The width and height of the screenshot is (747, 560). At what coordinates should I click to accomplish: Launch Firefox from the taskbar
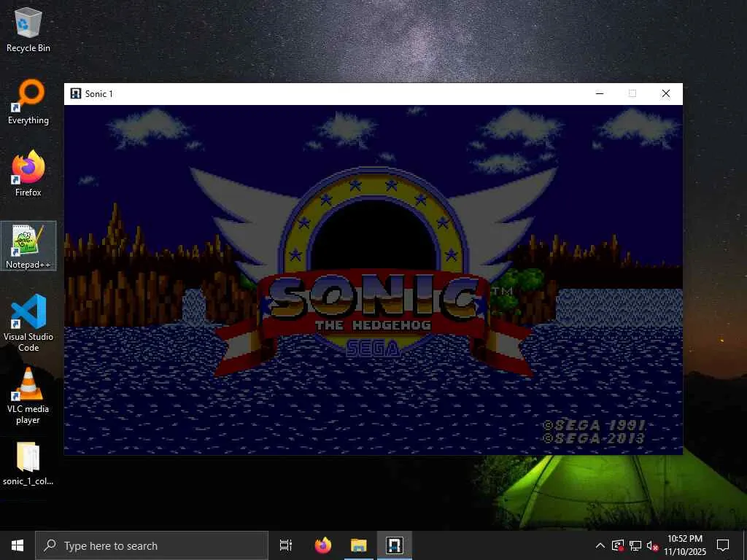(x=323, y=545)
